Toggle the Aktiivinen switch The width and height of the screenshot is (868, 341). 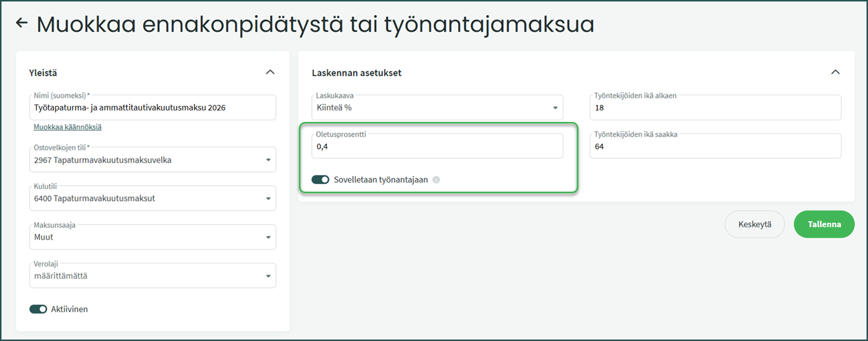point(38,309)
